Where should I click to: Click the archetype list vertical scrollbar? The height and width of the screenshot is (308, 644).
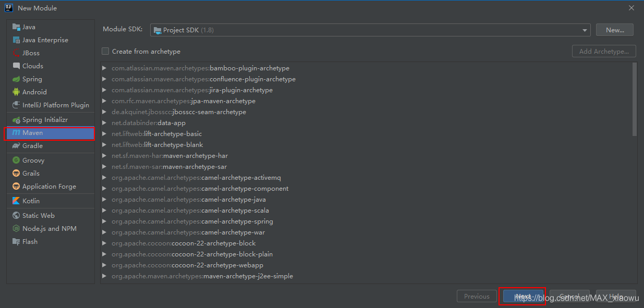pos(634,99)
